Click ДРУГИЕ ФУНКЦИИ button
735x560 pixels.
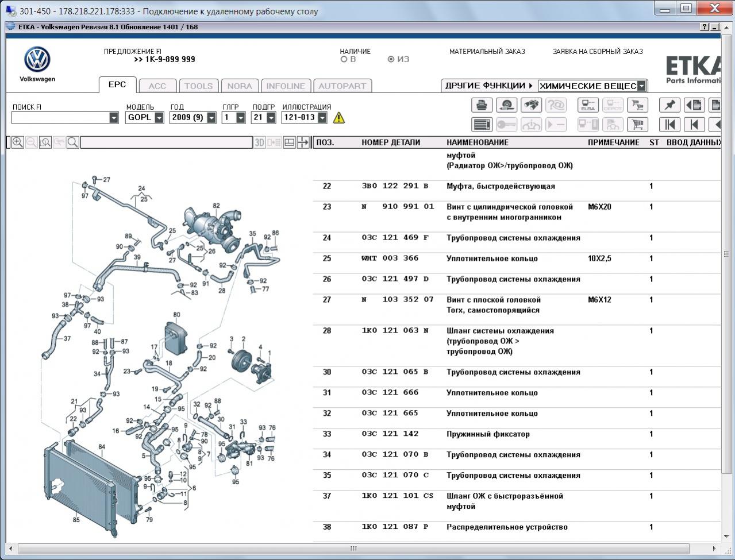[489, 86]
